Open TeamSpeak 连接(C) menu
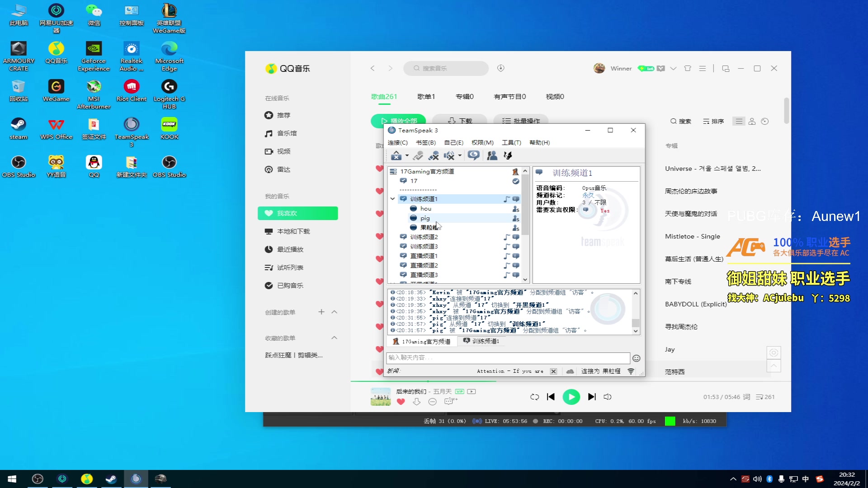The image size is (868, 488). click(397, 142)
